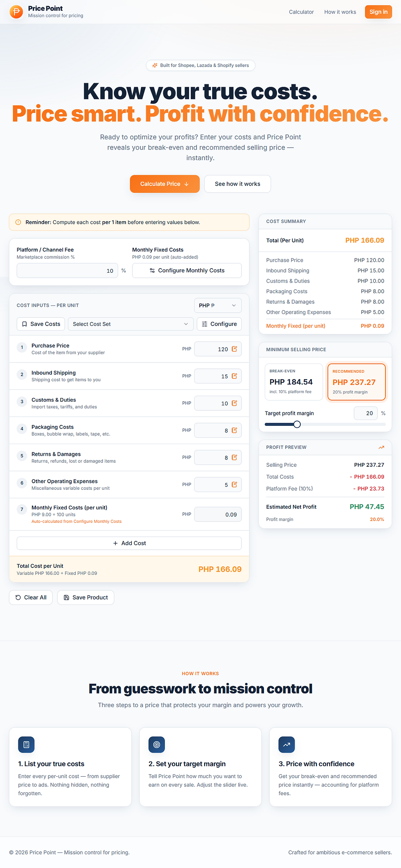Screen dimensions: 401x868
Task: Click the Monthly Fixed Costs per unit value field
Action: pyautogui.click(x=218, y=514)
